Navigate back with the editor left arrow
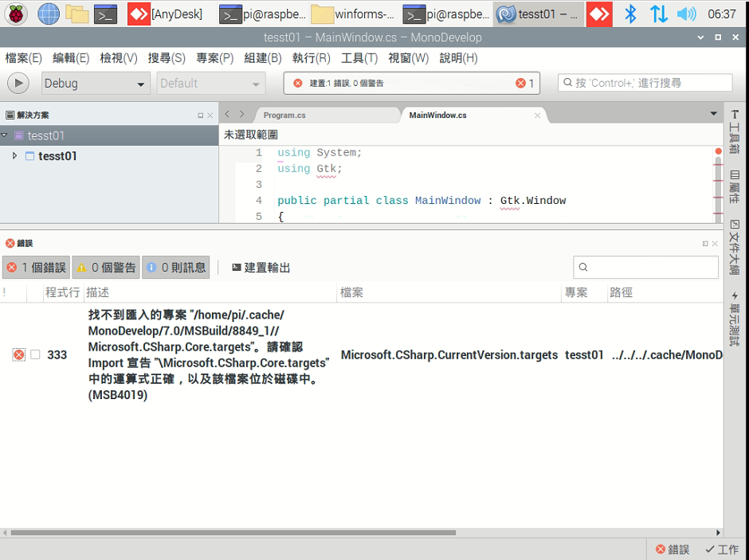The height and width of the screenshot is (560, 749). [x=227, y=114]
